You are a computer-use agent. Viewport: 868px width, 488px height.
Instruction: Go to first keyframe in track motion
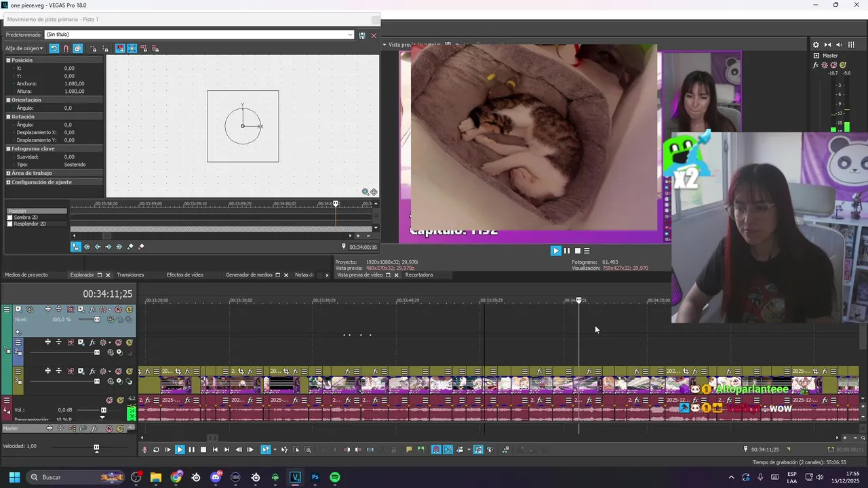coord(87,247)
